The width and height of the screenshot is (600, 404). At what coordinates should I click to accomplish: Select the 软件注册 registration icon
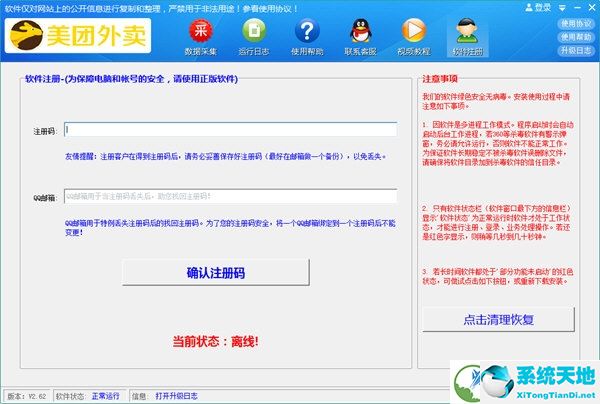coord(468,37)
